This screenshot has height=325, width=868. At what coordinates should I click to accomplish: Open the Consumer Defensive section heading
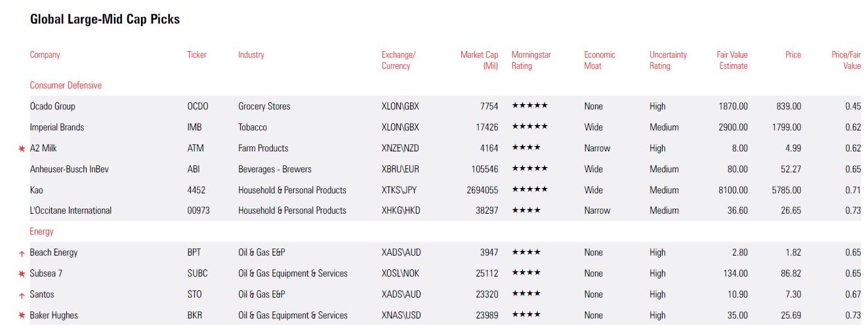[x=66, y=85]
